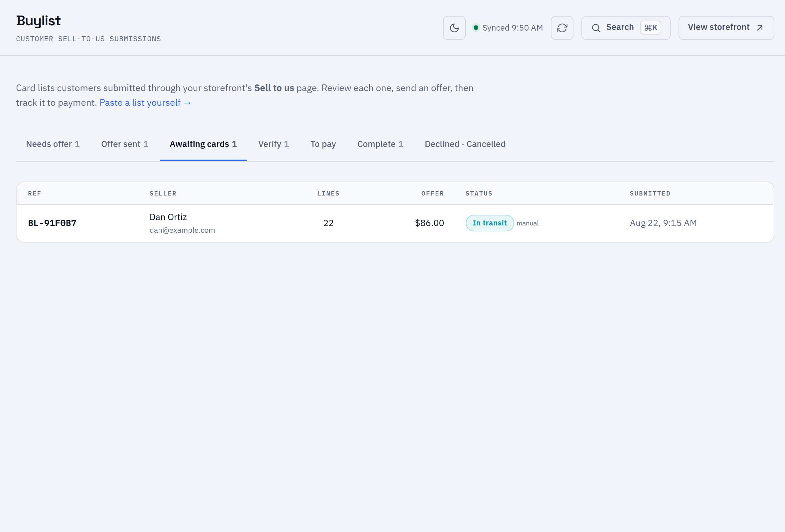Image resolution: width=785 pixels, height=532 pixels.
Task: Click the SELLER column header
Action: [x=163, y=194]
